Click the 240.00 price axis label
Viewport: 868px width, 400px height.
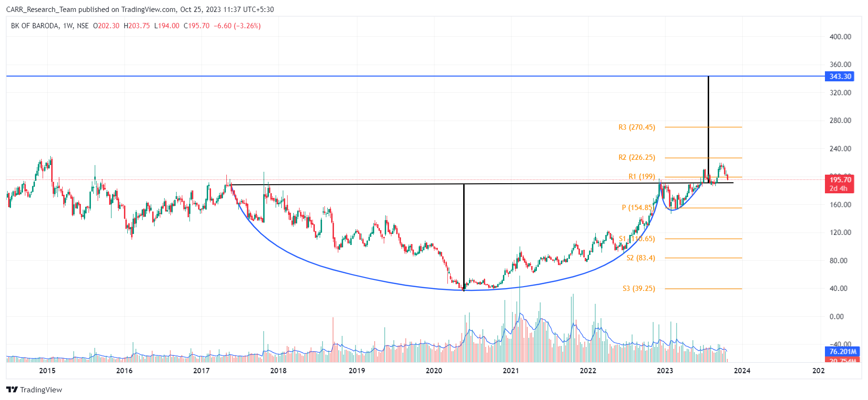pyautogui.click(x=840, y=149)
